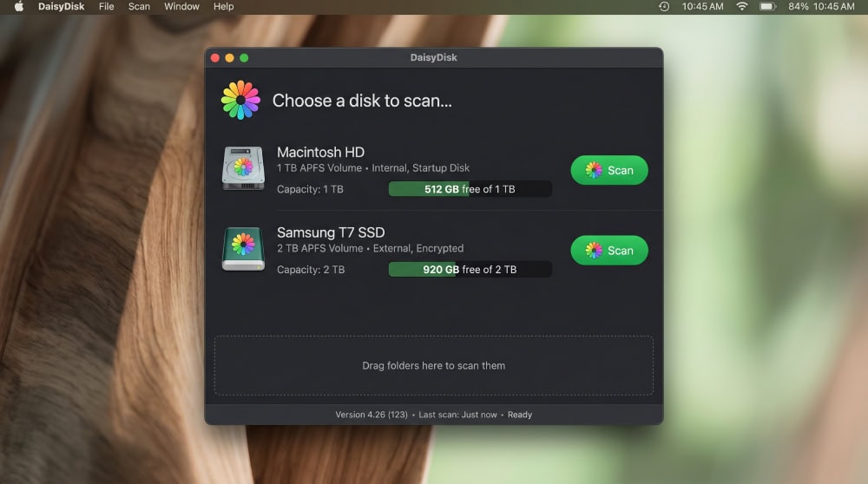Click the 'Capacity: 1 TB' label
Viewport: 868px width, 484px height.
(310, 189)
